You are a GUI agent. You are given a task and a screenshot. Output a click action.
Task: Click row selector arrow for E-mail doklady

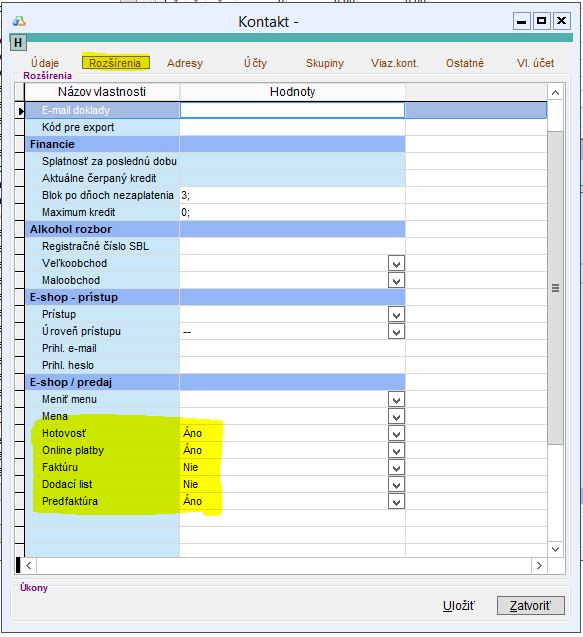[20, 110]
